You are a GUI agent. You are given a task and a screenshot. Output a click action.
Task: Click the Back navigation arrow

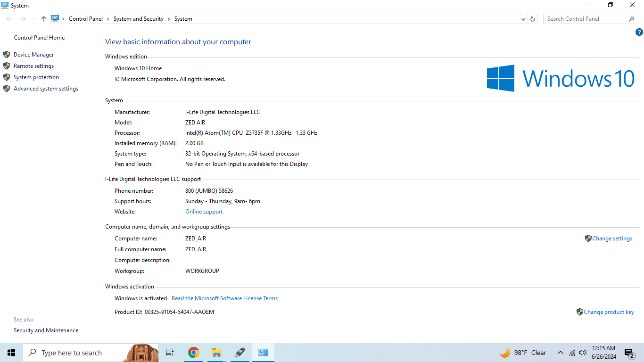click(x=9, y=19)
